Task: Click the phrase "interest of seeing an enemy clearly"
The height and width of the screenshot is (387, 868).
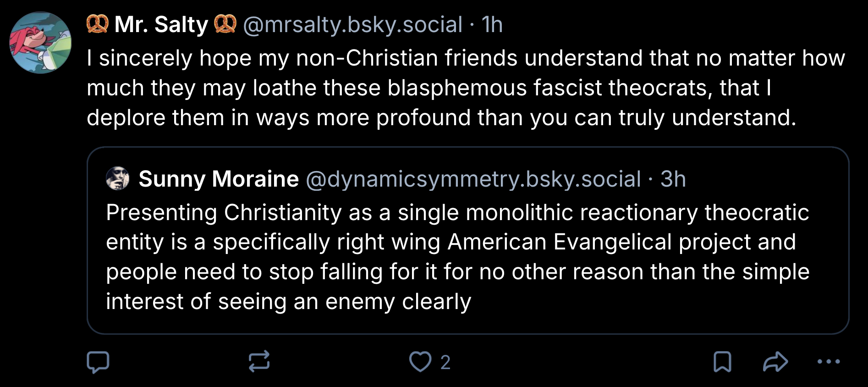Action: (x=288, y=302)
